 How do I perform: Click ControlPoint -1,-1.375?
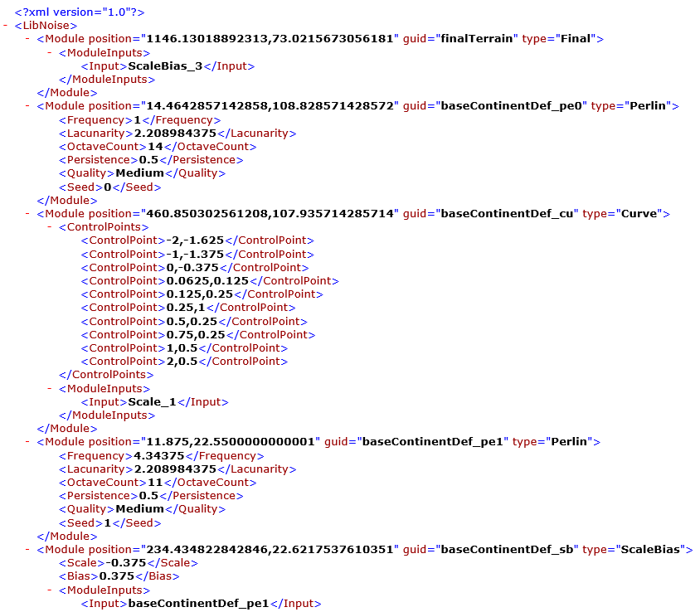click(197, 255)
